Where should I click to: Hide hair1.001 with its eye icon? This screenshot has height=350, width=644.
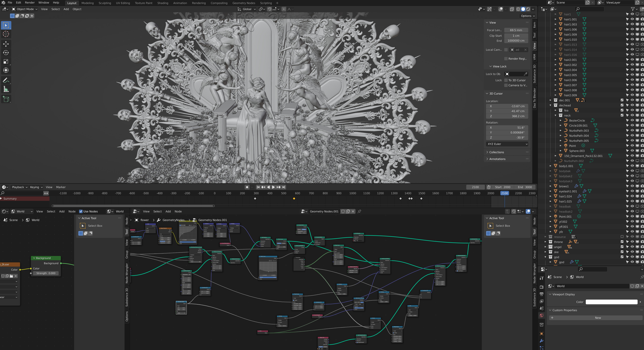[x=632, y=19]
